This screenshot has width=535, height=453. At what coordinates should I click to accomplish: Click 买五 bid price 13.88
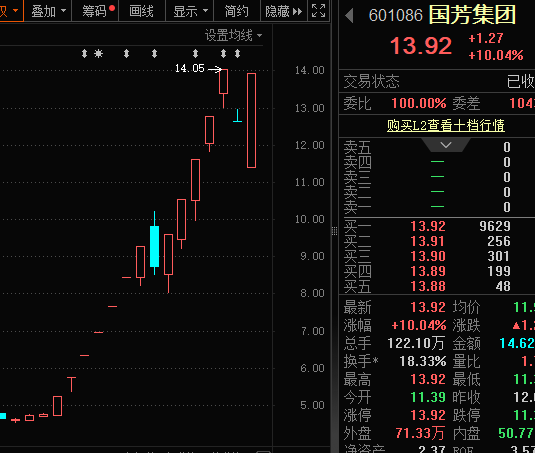(x=428, y=286)
